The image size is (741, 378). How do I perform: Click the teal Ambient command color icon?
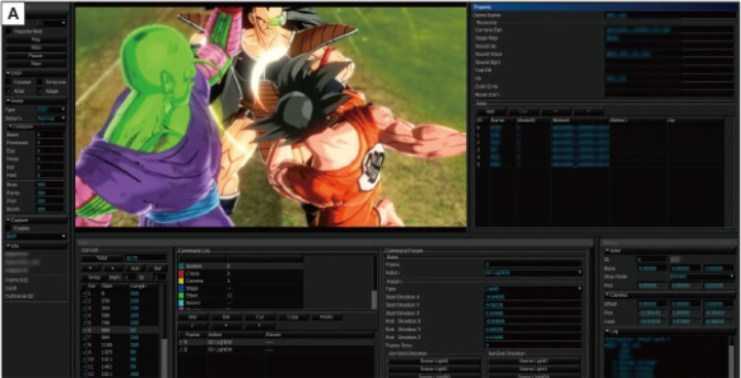click(x=181, y=266)
